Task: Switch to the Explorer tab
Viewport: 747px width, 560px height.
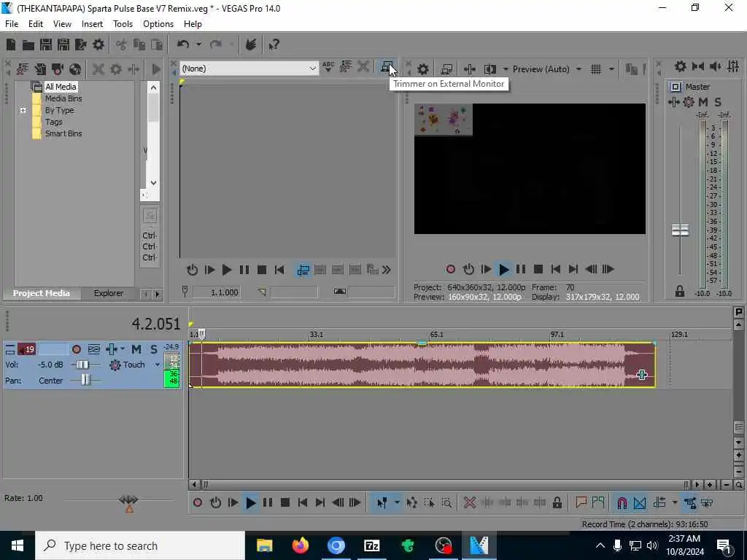Action: [109, 293]
